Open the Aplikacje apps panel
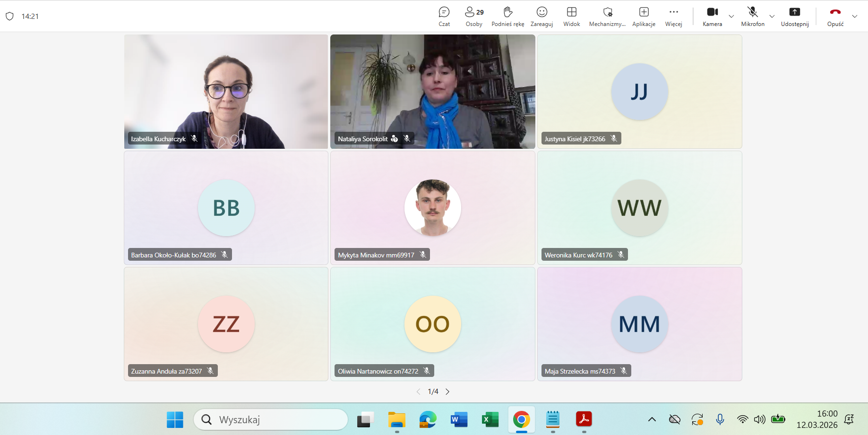868x435 pixels. tap(644, 17)
